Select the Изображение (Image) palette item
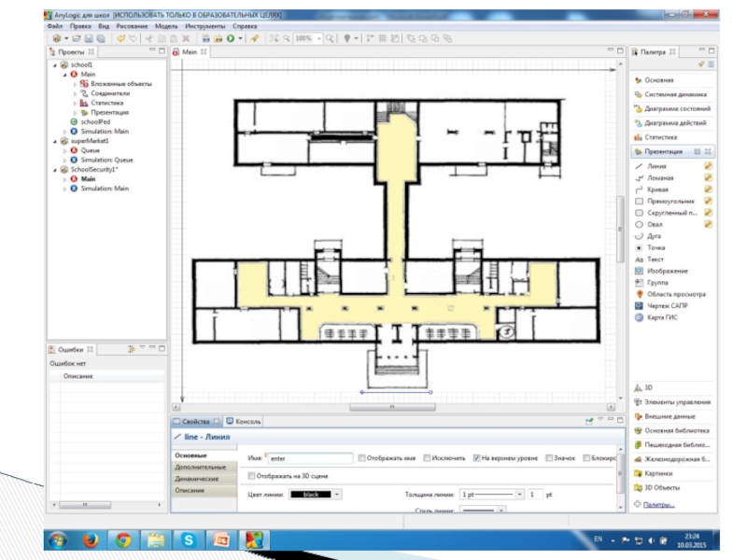The height and width of the screenshot is (560, 747). coord(666,270)
